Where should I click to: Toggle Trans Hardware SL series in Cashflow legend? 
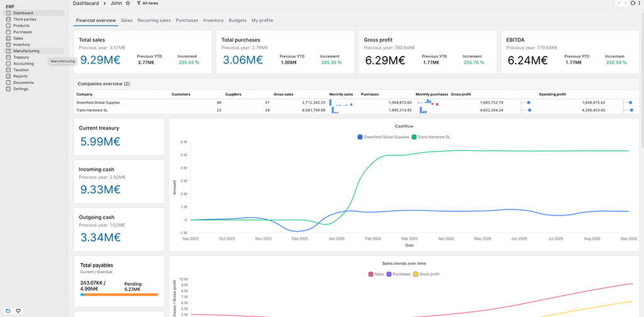point(431,137)
